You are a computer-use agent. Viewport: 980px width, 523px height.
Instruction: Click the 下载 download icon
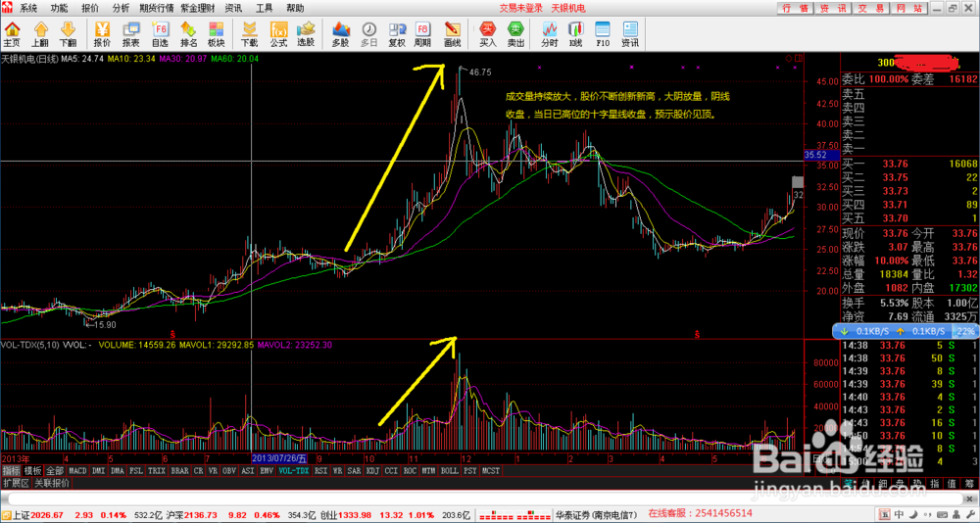click(249, 34)
